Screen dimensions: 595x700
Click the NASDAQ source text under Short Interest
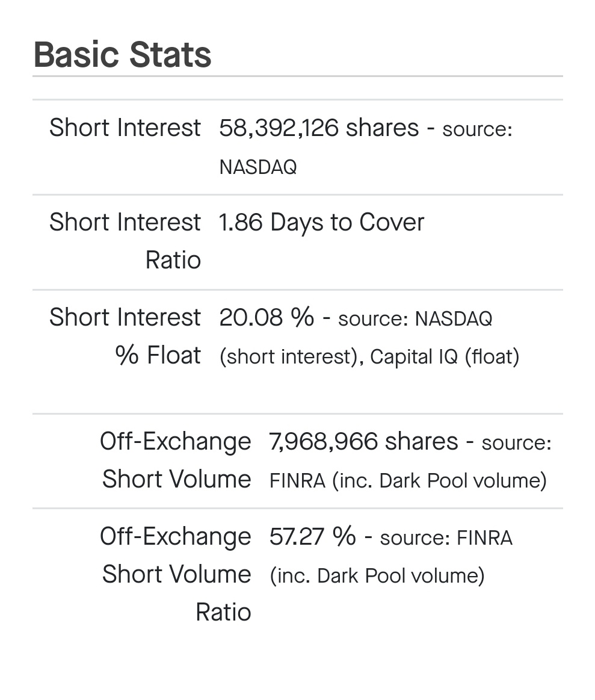[x=258, y=167]
